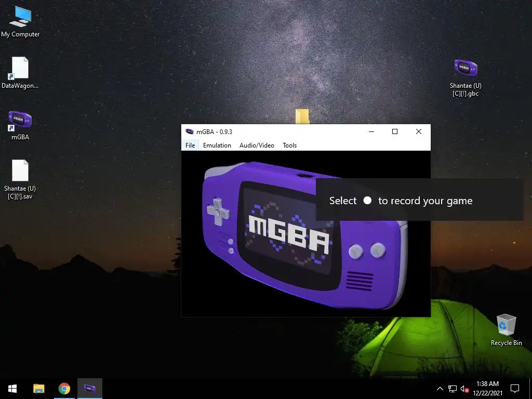Open File Explorer from the taskbar

tap(38, 389)
